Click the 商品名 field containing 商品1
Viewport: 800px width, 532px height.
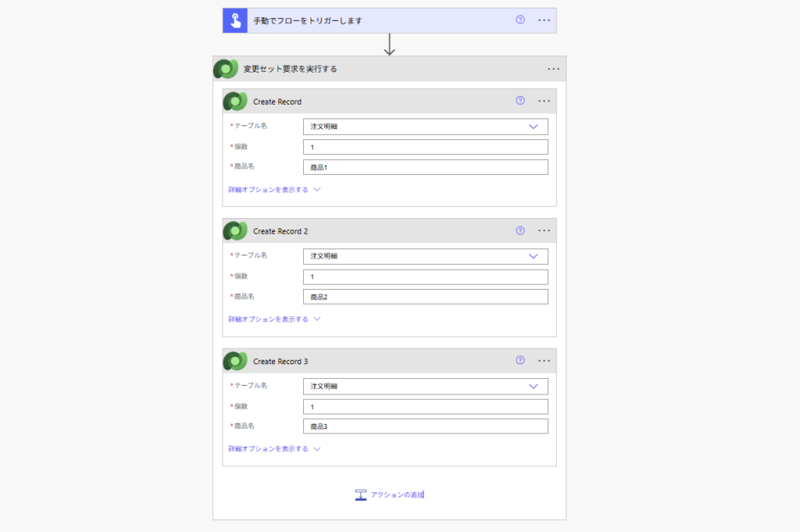pyautogui.click(x=425, y=167)
